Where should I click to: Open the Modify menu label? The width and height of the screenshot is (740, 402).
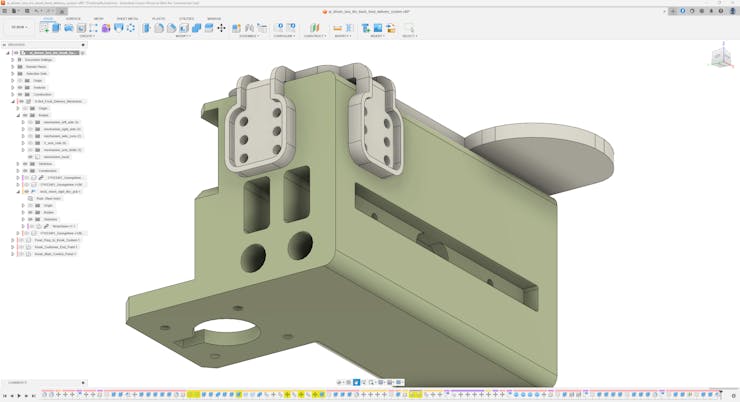(x=184, y=36)
